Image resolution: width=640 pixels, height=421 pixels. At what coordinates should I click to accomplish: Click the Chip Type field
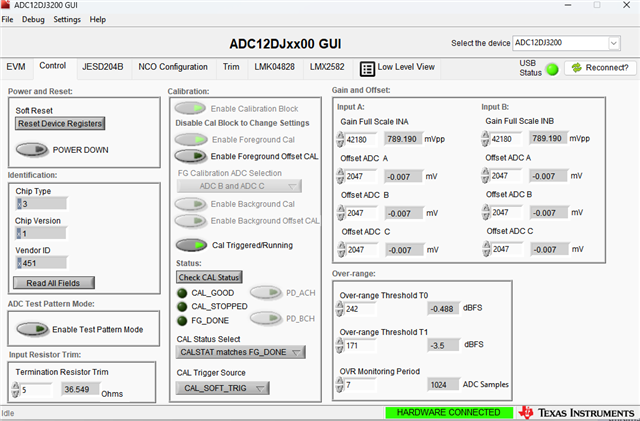(41, 204)
